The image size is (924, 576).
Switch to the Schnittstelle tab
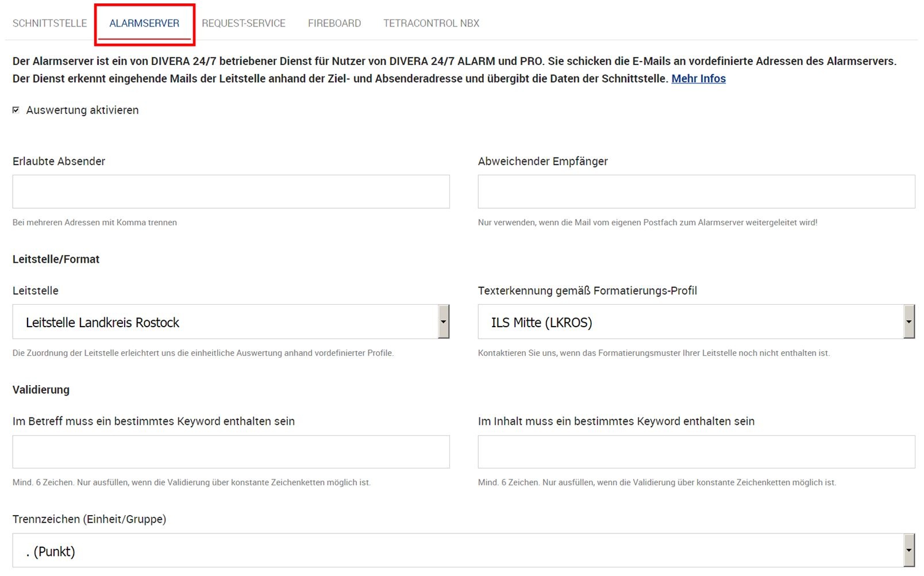point(49,23)
